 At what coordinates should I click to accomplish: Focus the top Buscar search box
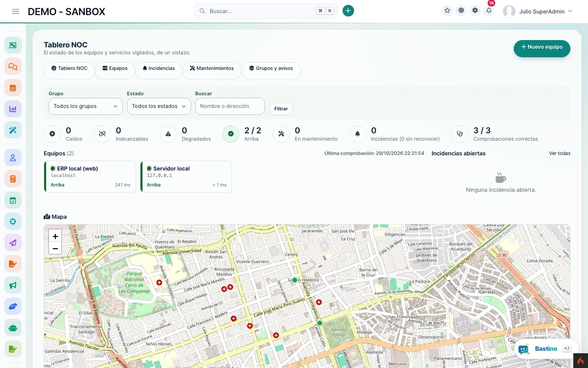click(266, 11)
